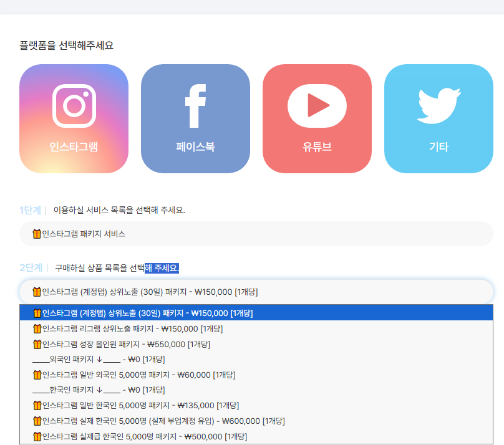Choose 인스타그램 리그램 상위노출 패키지 option
This screenshot has height=445, width=504.
coord(256,329)
